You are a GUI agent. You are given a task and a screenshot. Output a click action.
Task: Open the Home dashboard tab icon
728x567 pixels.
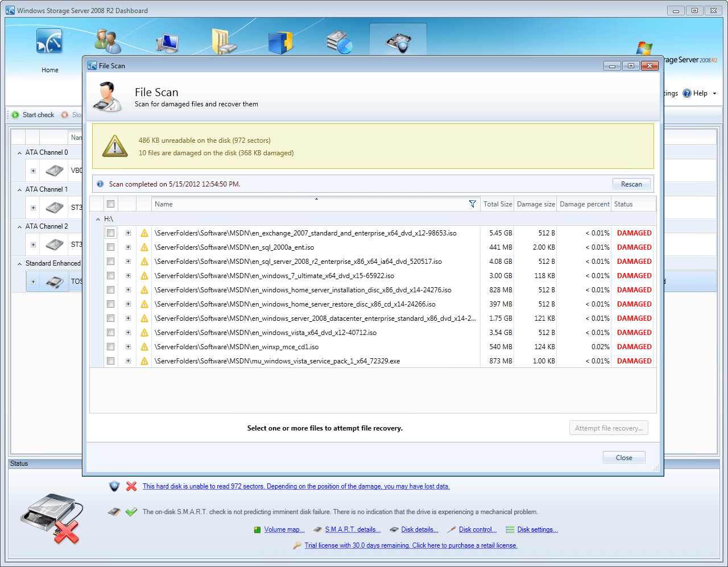(49, 40)
